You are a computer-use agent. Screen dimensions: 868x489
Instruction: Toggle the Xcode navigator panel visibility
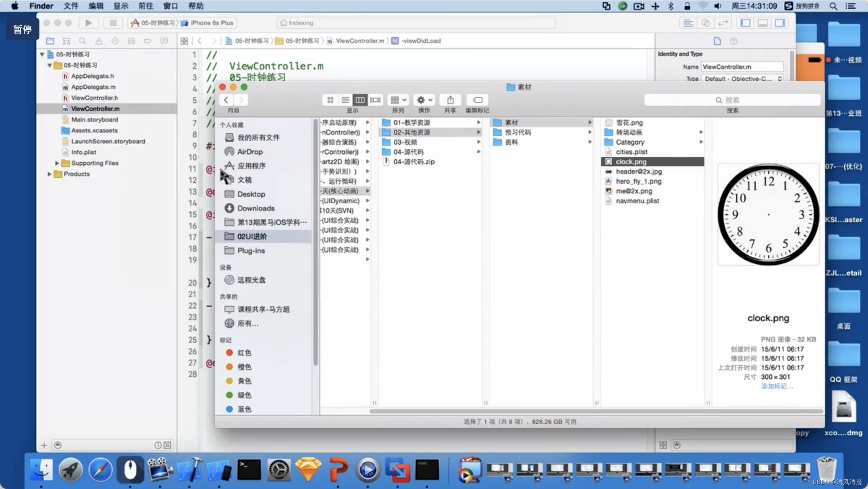pos(745,23)
